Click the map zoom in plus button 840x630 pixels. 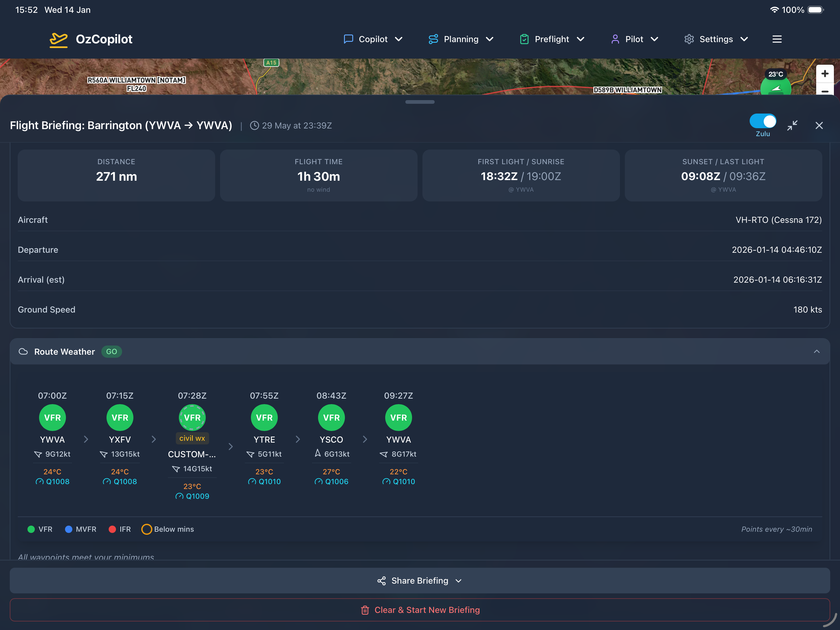824,74
